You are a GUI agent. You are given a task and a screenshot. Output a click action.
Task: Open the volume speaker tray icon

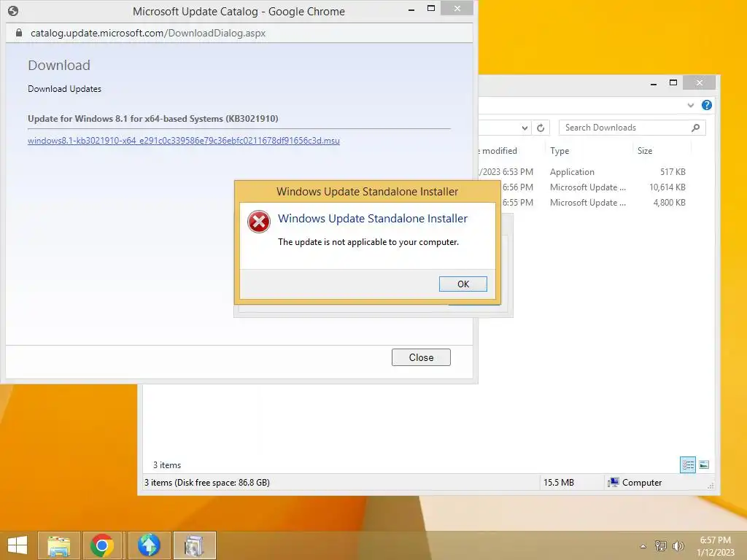click(x=678, y=546)
